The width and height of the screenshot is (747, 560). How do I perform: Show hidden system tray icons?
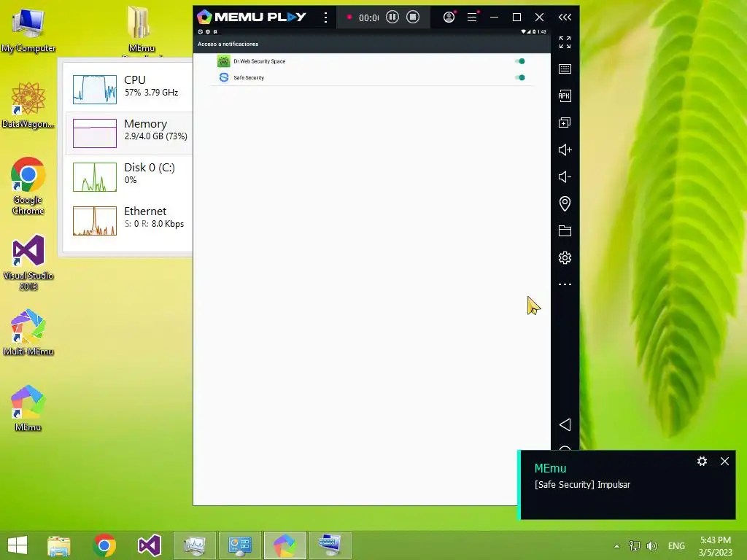pos(616,546)
